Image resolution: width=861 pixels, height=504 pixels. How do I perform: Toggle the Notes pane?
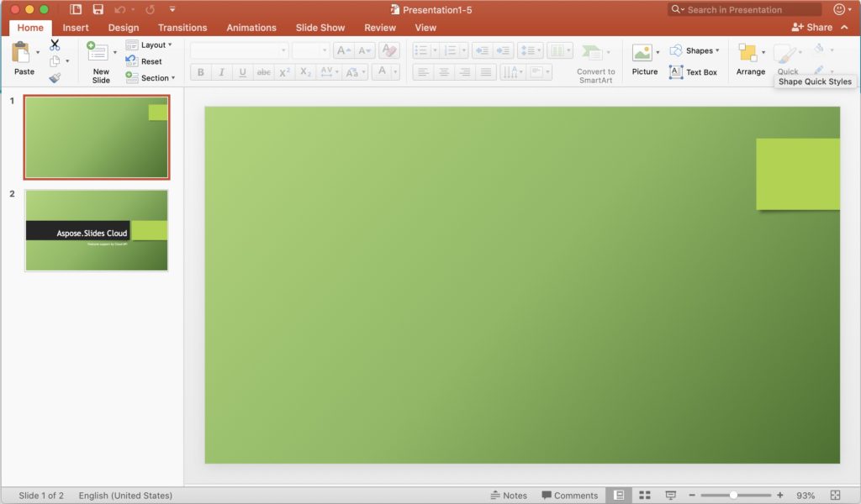(509, 496)
